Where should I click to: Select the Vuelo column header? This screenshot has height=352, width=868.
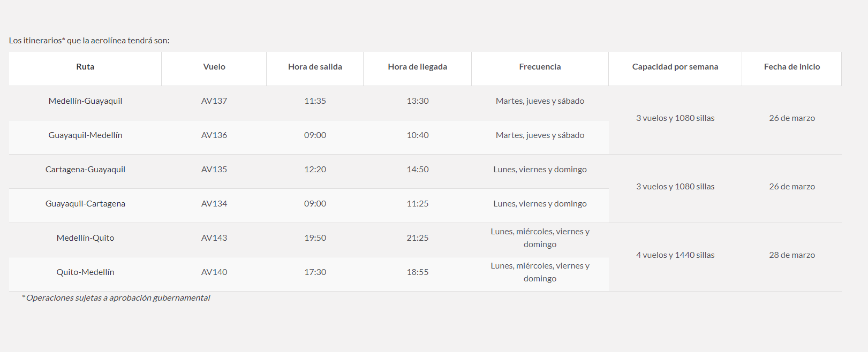(214, 67)
